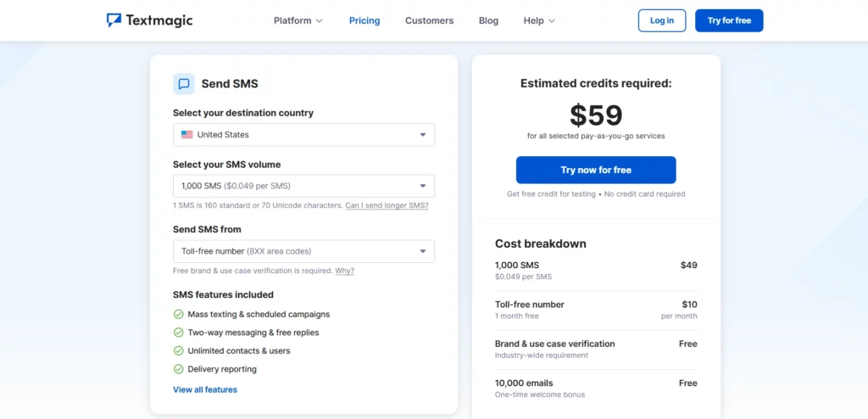
Task: Click the Delivery reporting text
Action: pyautogui.click(x=222, y=369)
